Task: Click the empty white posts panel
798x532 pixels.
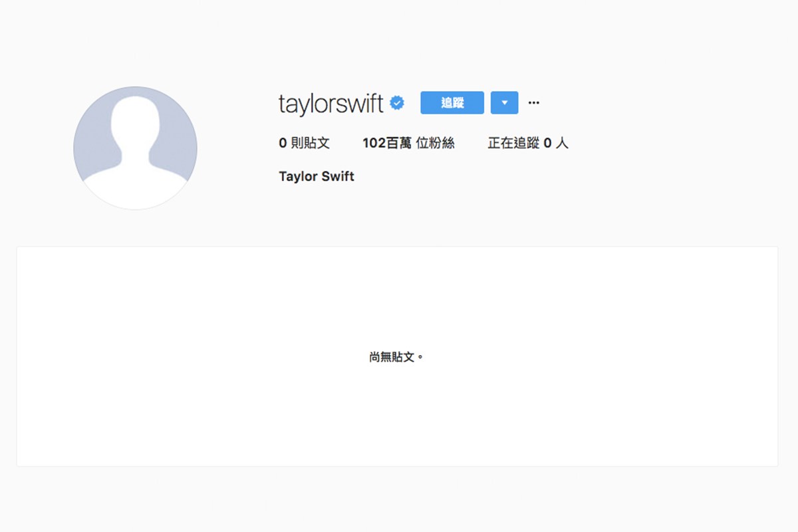Action: (x=397, y=356)
